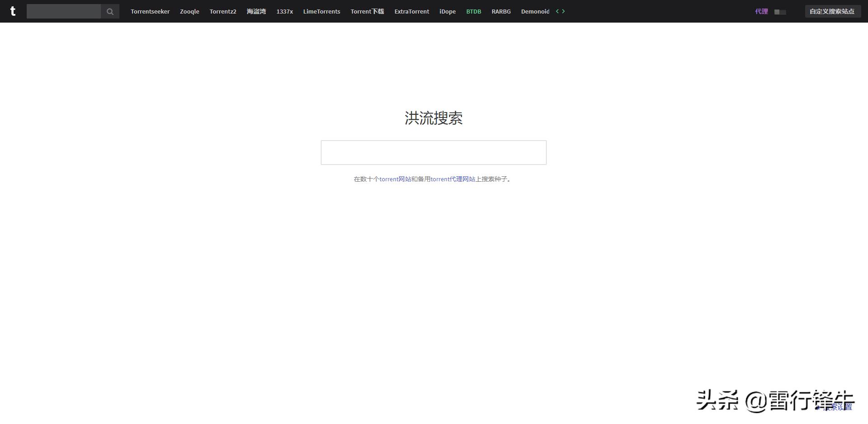Switch off the top-right slider toggle
The image size is (868, 424).
[780, 12]
